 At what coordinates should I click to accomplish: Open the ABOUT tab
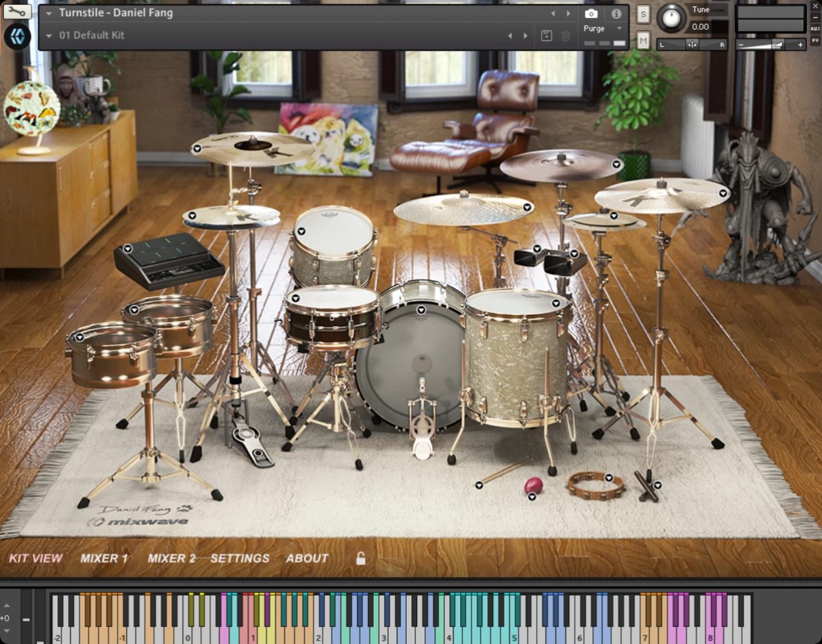click(308, 558)
